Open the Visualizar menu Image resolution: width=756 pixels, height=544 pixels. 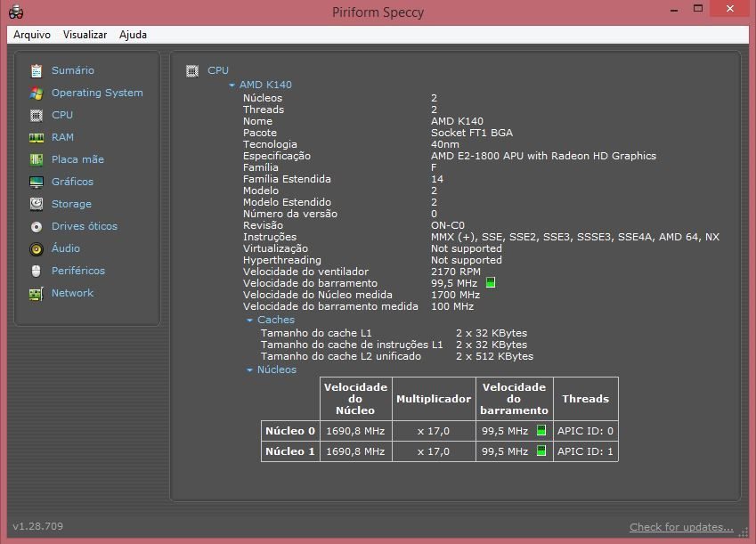click(85, 35)
